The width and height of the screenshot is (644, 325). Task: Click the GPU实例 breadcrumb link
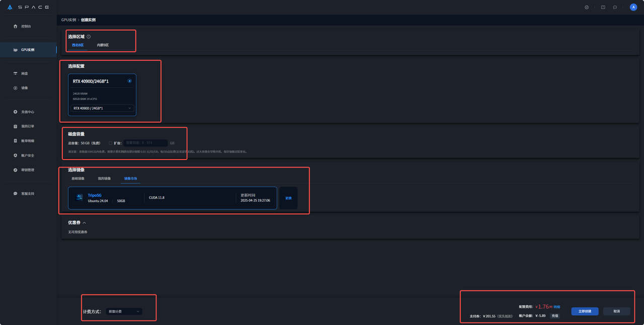click(68, 20)
